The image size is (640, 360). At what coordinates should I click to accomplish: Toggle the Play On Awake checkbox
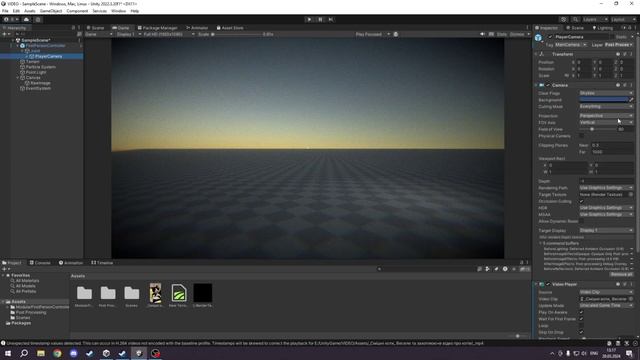(x=581, y=312)
